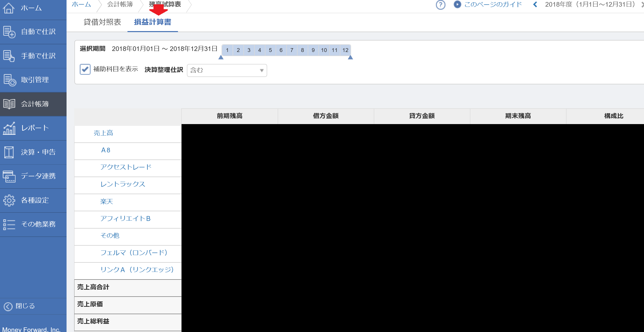Image resolution: width=644 pixels, height=332 pixels.
Task: Open データ連携 menu item
Action: tap(33, 176)
